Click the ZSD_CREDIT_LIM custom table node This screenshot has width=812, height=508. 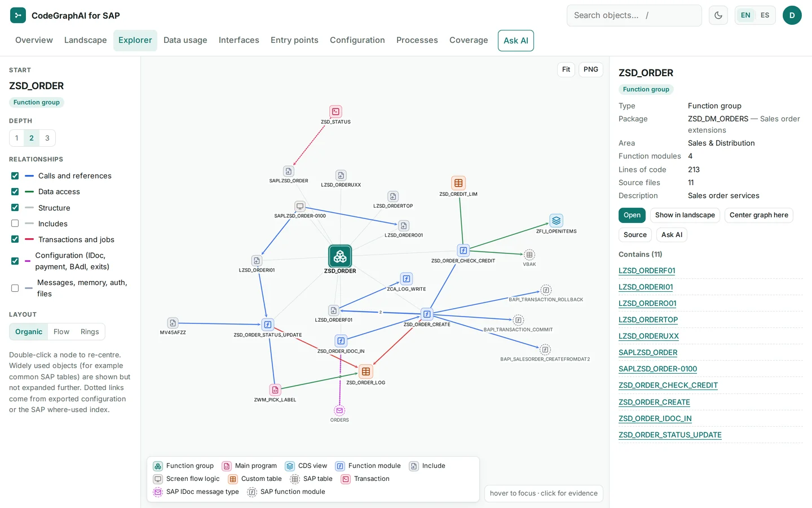click(x=458, y=183)
